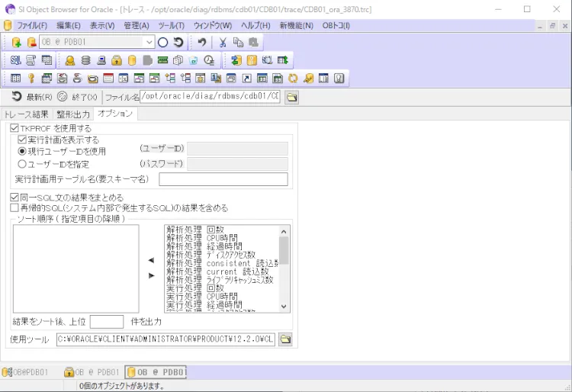Switch to the 整形出力 tab
This screenshot has width=572, height=392.
[x=73, y=114]
